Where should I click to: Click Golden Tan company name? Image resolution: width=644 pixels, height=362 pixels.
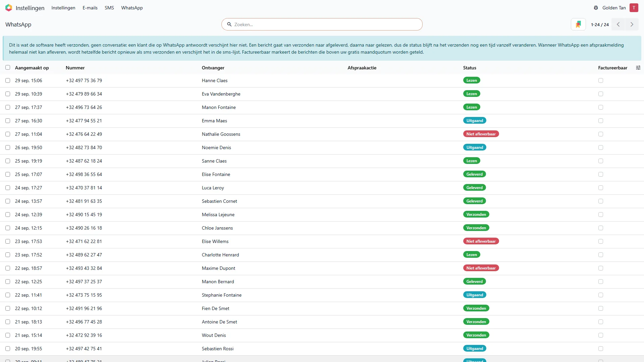coord(614,8)
